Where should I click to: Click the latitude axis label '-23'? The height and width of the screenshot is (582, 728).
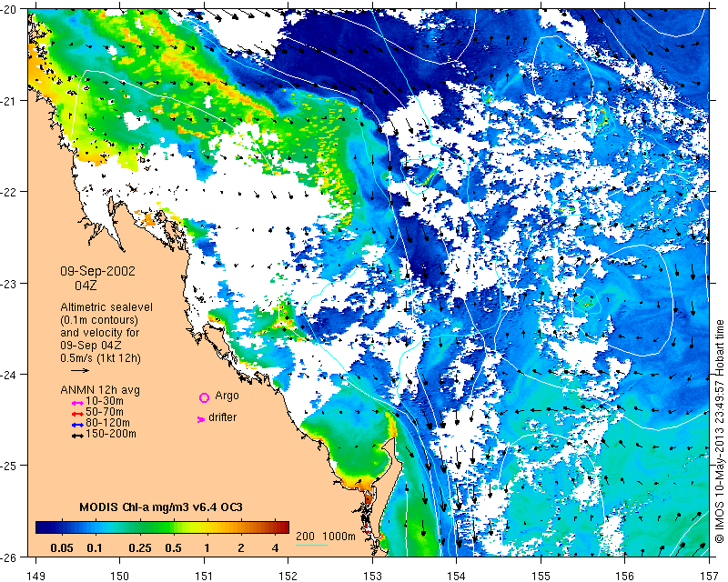[x=7, y=283]
